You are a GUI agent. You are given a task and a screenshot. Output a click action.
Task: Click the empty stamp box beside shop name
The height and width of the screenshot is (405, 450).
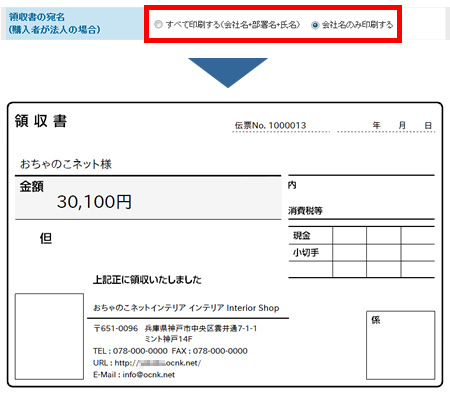[49, 336]
